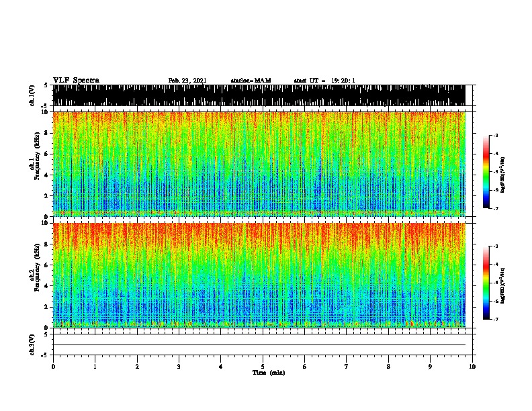This screenshot has width=532, height=411.
Task: Click the "-3" label on the ch.2 color bar
Action: [495, 246]
